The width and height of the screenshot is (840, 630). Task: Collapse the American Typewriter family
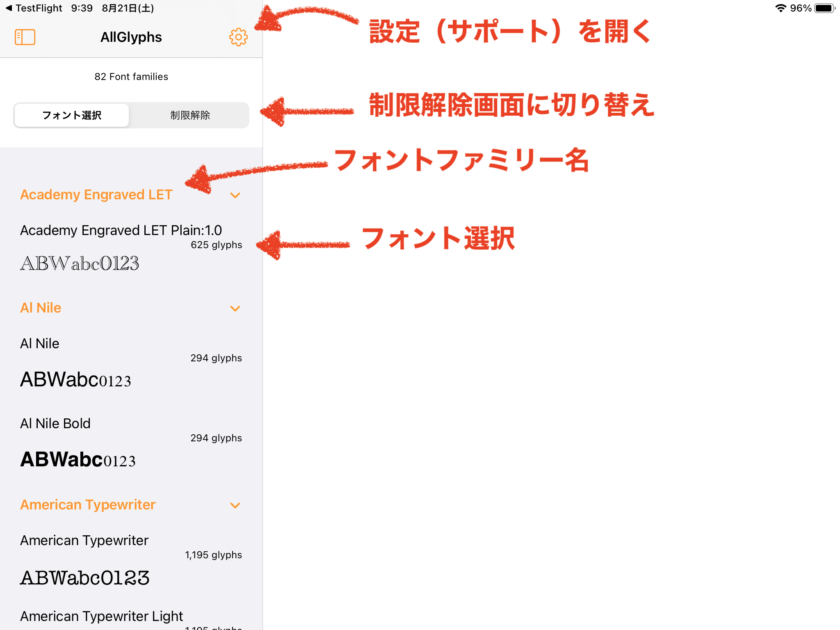pyautogui.click(x=235, y=505)
